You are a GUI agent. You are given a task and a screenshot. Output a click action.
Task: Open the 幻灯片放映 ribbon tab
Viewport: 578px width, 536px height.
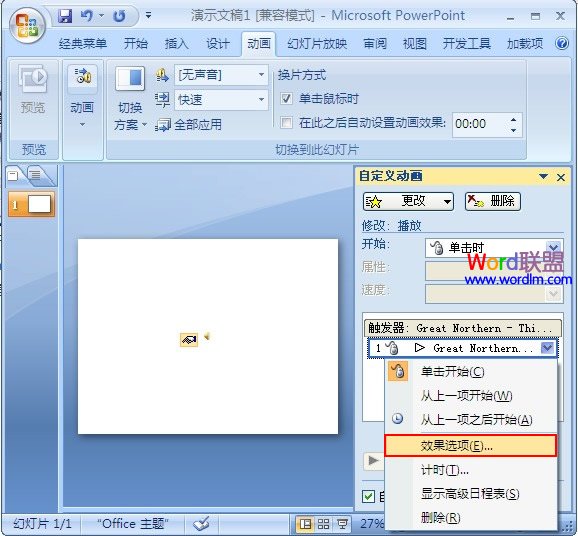[317, 44]
